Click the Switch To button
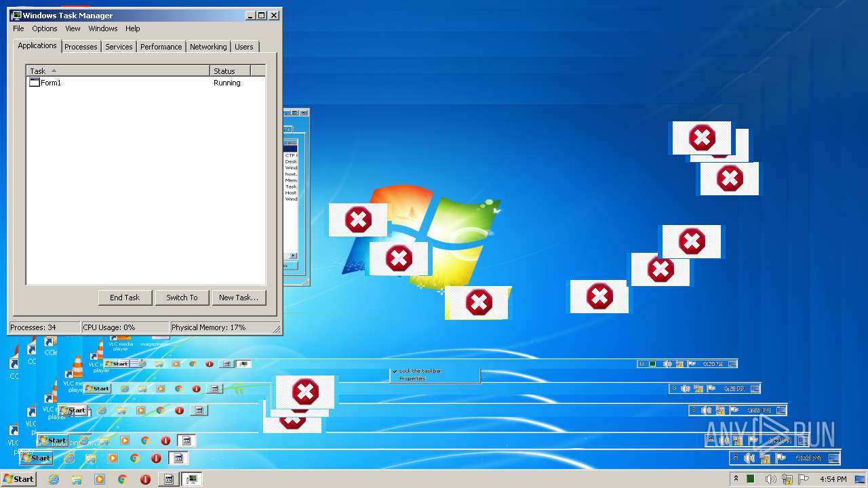The height and width of the screenshot is (488, 868). [182, 298]
